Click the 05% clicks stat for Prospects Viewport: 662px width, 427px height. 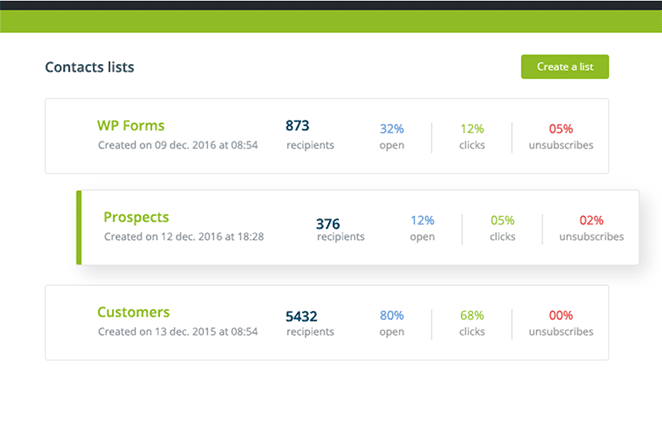[502, 221]
